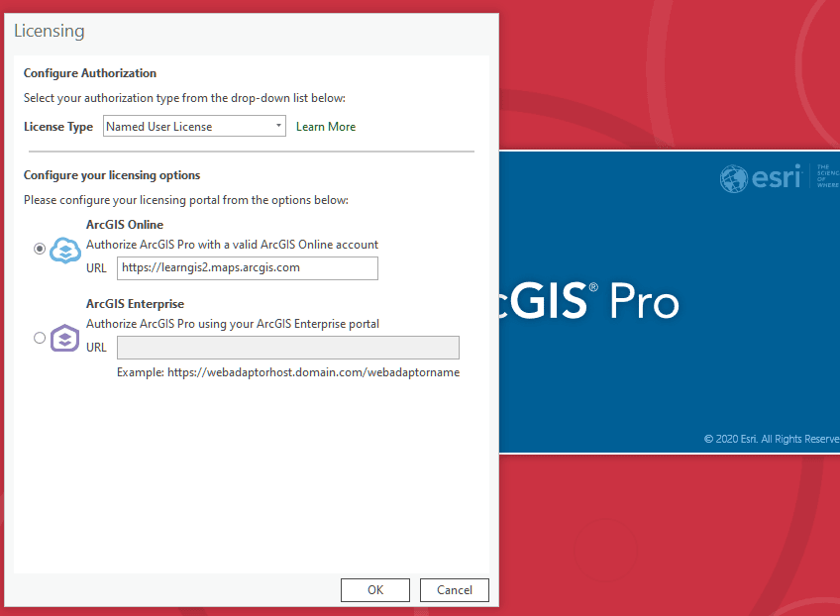Click the Esri globe logo
Image resolution: width=840 pixels, height=616 pixels.
click(733, 179)
